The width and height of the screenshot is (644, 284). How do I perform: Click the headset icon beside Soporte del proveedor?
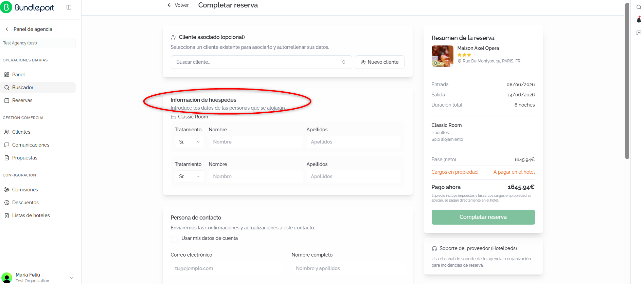[434, 249]
